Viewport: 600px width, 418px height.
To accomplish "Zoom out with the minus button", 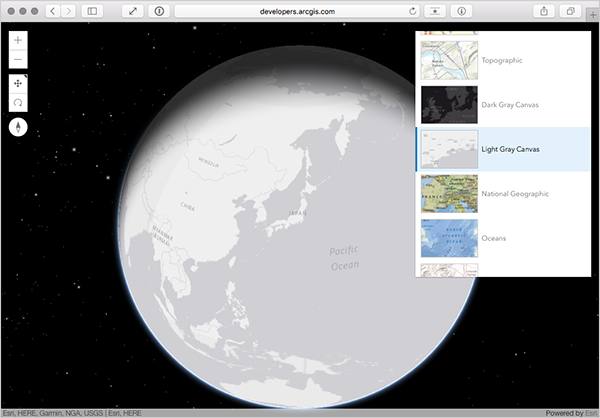I will [x=18, y=59].
